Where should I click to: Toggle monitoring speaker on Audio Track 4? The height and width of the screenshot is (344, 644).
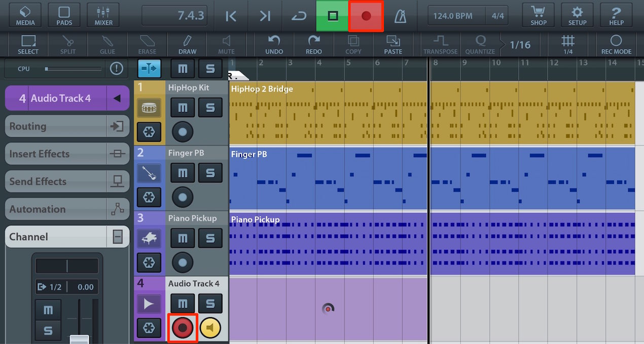click(x=210, y=328)
